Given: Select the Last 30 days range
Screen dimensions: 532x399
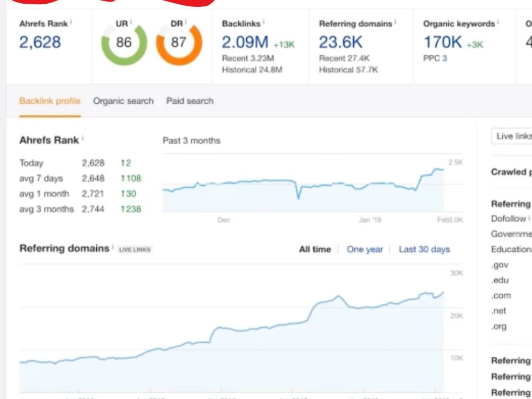Looking at the screenshot, I should click(x=425, y=250).
